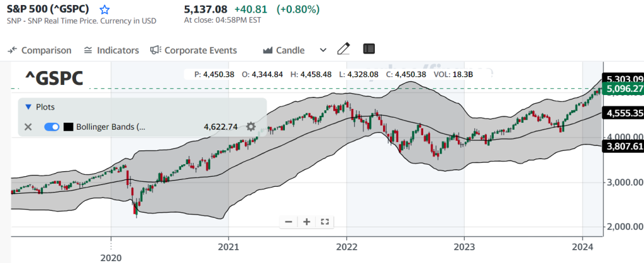Zoom in chart with plus button
This screenshot has width=644, height=263.
click(306, 222)
